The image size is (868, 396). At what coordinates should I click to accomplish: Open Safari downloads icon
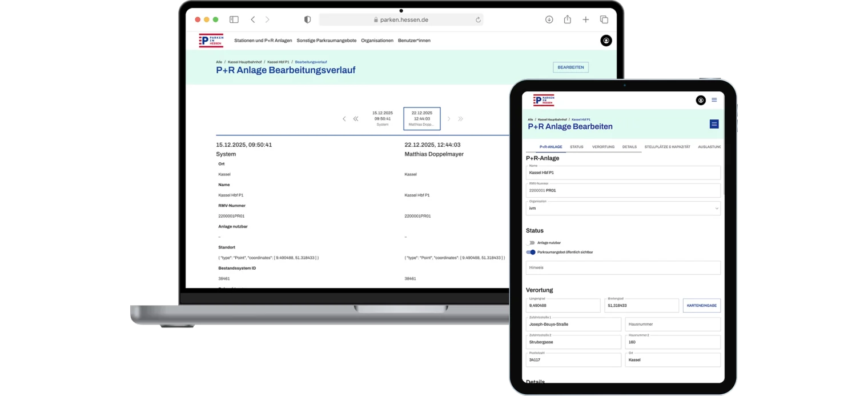point(549,19)
